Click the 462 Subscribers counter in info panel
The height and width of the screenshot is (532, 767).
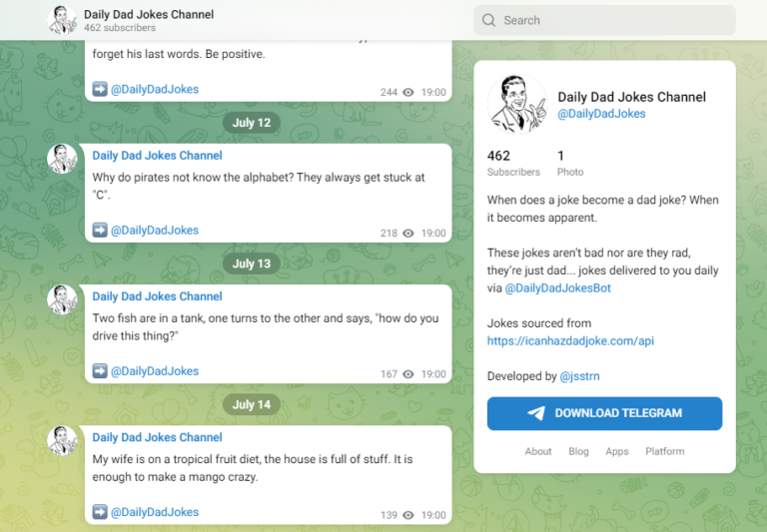[513, 163]
